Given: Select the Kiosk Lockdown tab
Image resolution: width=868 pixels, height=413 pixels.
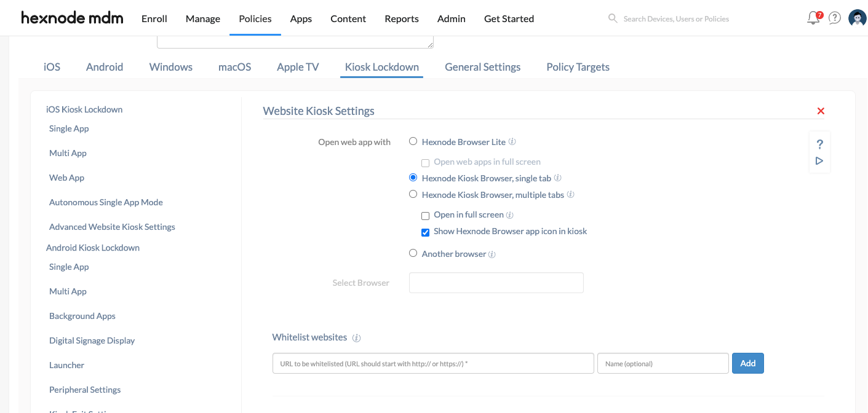Looking at the screenshot, I should [x=382, y=67].
